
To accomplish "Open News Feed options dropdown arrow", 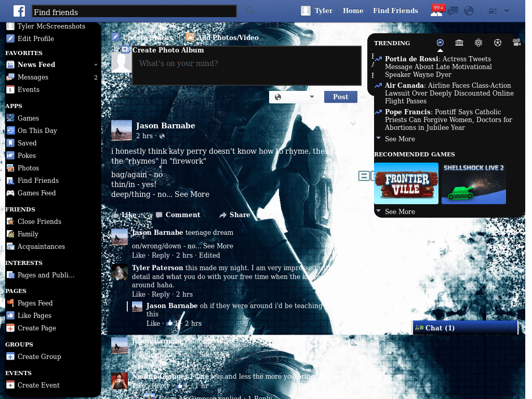I will 96,65.
